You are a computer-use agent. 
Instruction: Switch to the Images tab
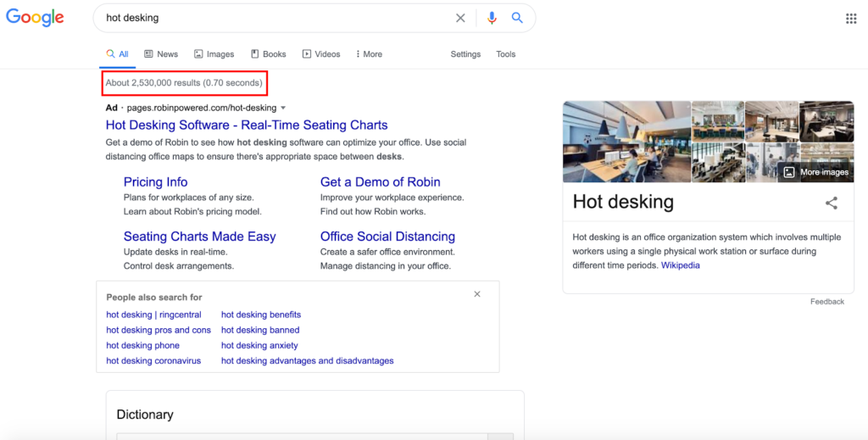click(214, 54)
